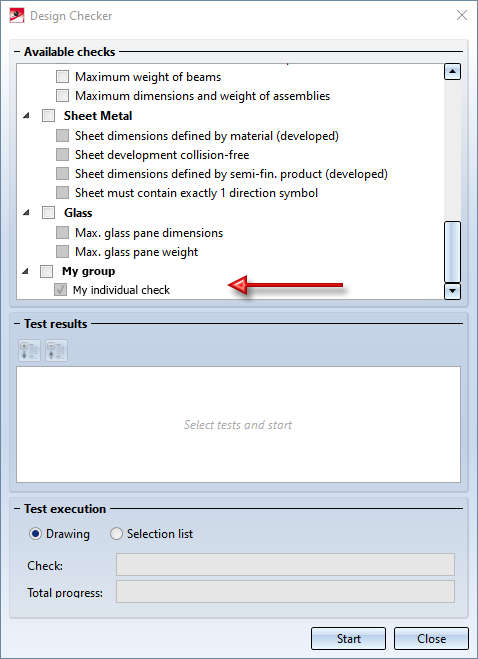Enable the Sheet Metal group checkbox

coord(48,116)
